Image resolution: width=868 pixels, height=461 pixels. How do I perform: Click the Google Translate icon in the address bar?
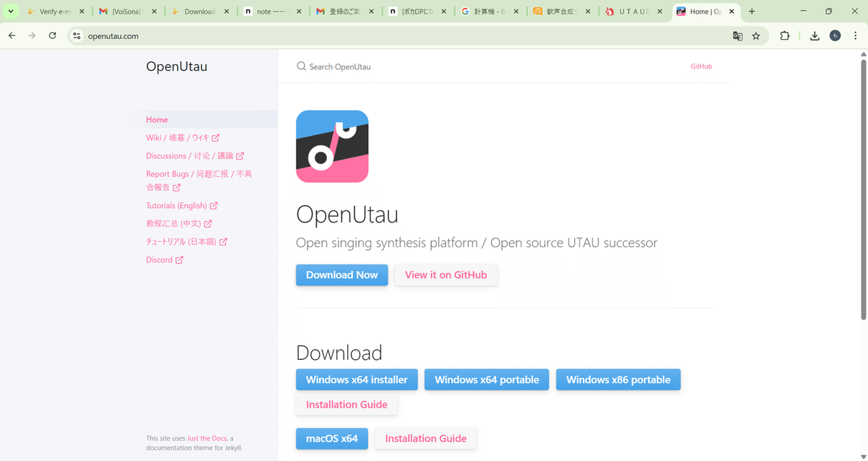click(x=737, y=35)
